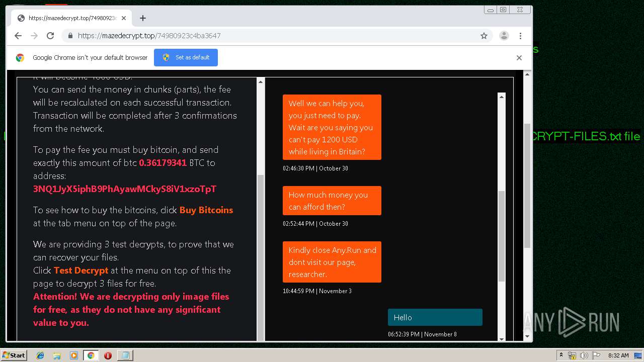
Task: Go back to previous page in Chrome
Action: 18,36
